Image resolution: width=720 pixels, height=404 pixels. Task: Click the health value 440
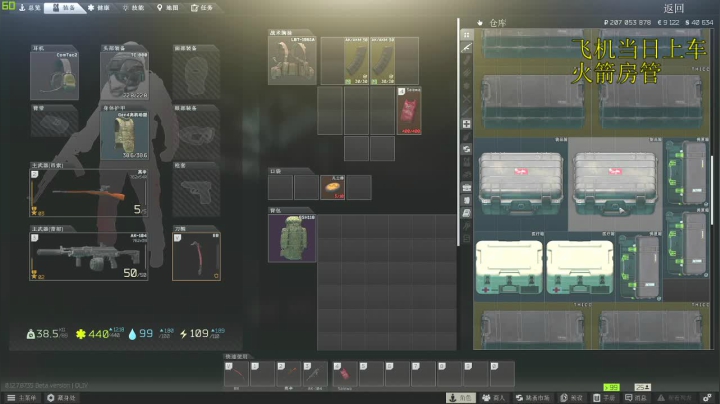tap(99, 334)
